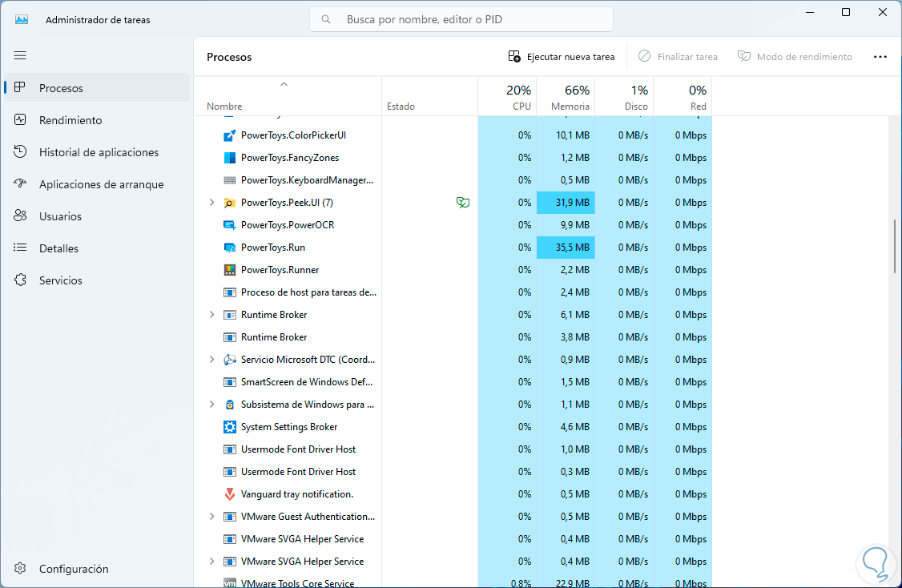Image resolution: width=902 pixels, height=588 pixels.
Task: Expand Servicio Microsoft DTC group
Action: pos(211,360)
